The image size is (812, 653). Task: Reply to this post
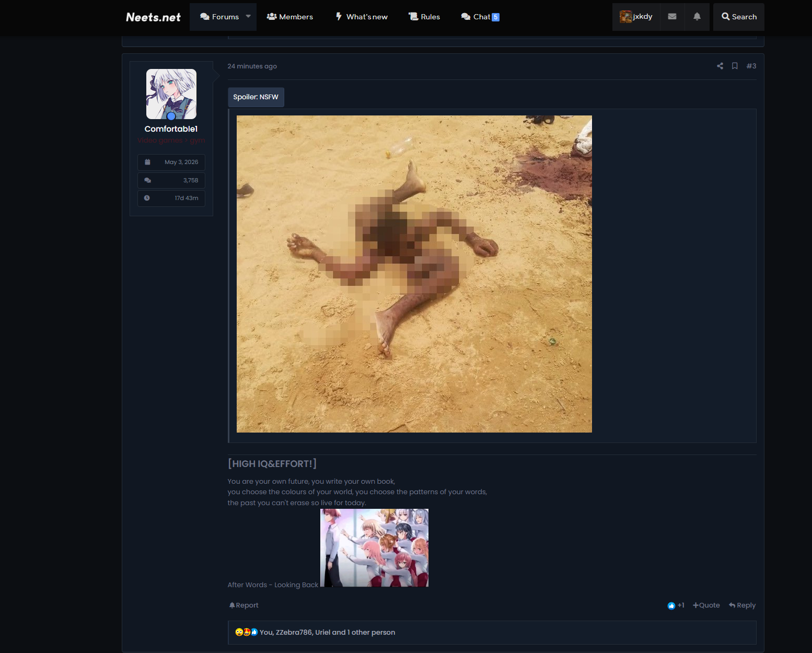point(742,605)
